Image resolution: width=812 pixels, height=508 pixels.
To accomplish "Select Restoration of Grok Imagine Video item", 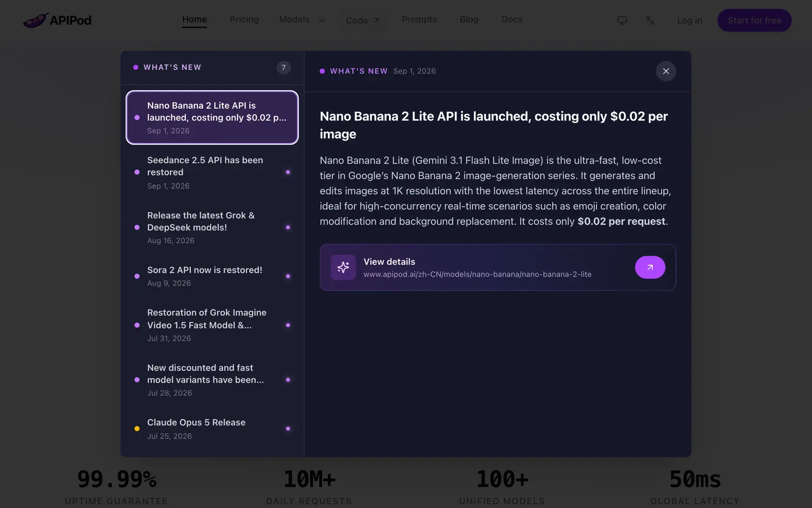I will pos(212,325).
